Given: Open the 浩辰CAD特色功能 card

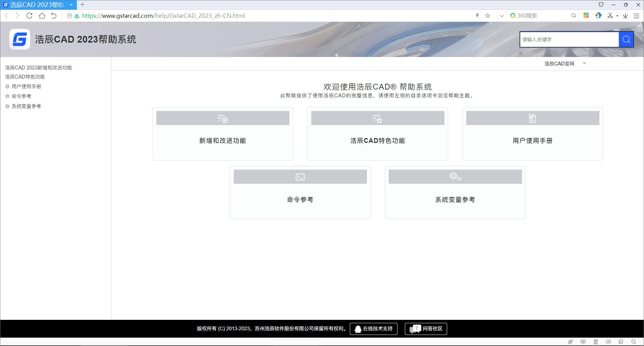Looking at the screenshot, I should [x=378, y=134].
